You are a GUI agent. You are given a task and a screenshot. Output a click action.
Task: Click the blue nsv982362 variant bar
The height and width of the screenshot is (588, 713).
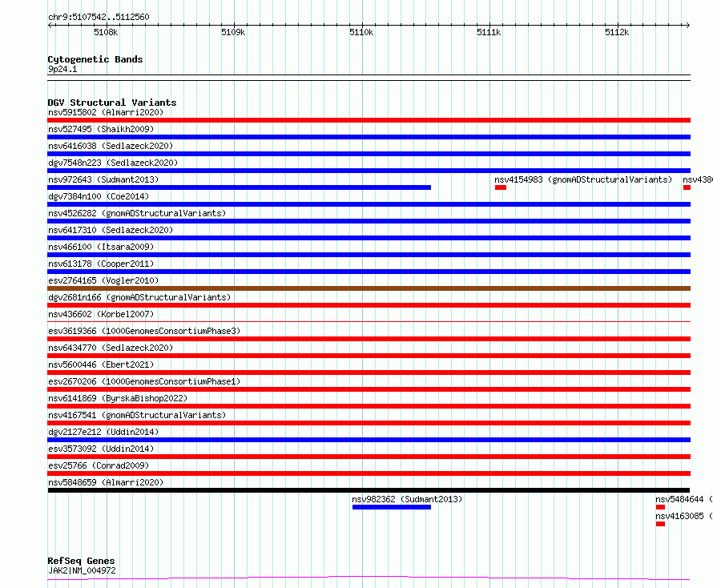pyautogui.click(x=392, y=507)
